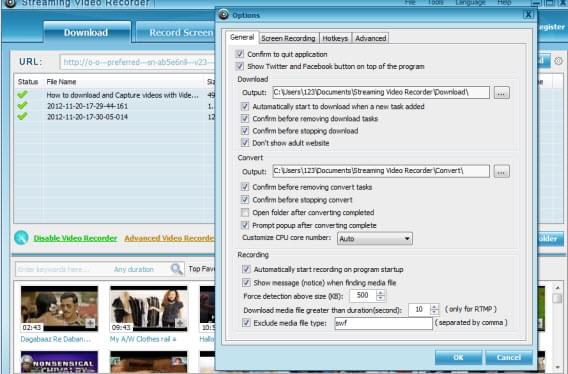Click Dagabaaz Re Daban title link
568x374 pixels.
[55, 339]
